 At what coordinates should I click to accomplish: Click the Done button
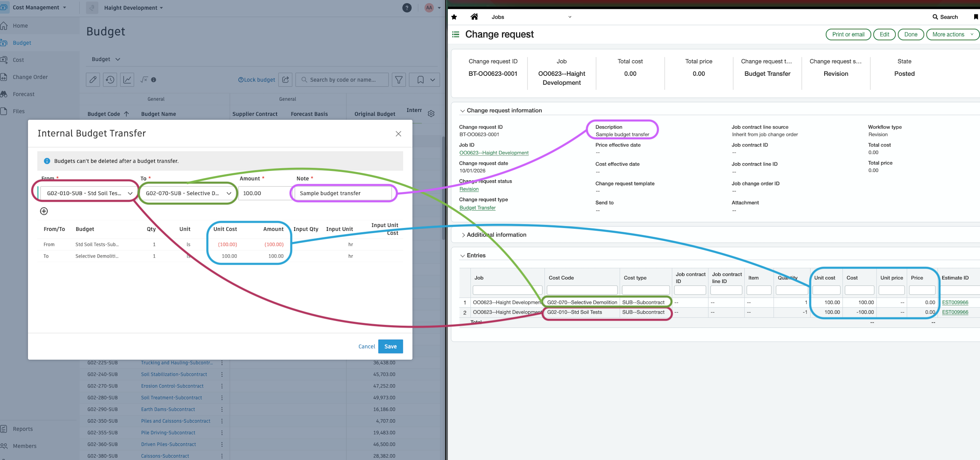click(x=910, y=34)
